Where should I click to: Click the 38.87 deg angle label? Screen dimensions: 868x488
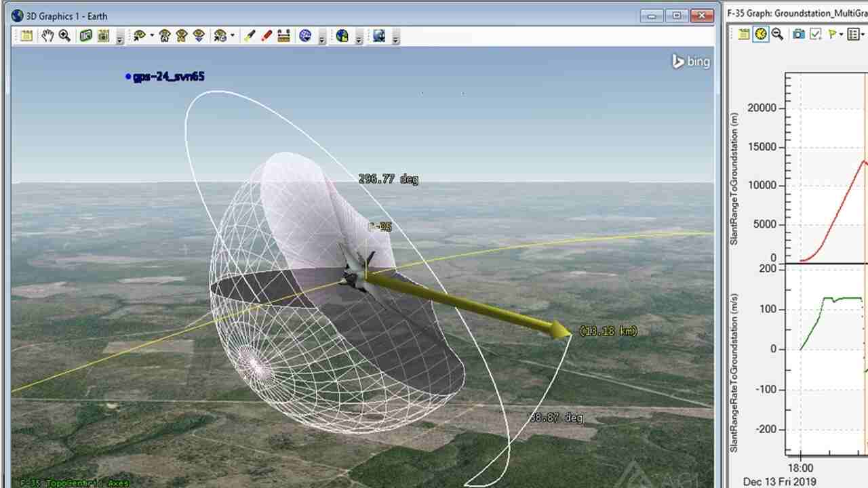555,418
